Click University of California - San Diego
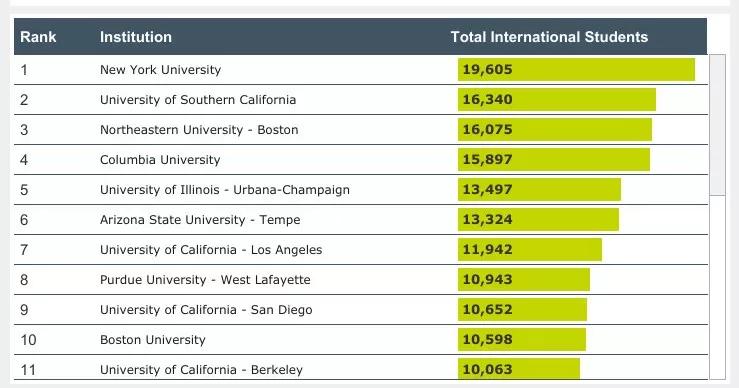 pos(206,310)
